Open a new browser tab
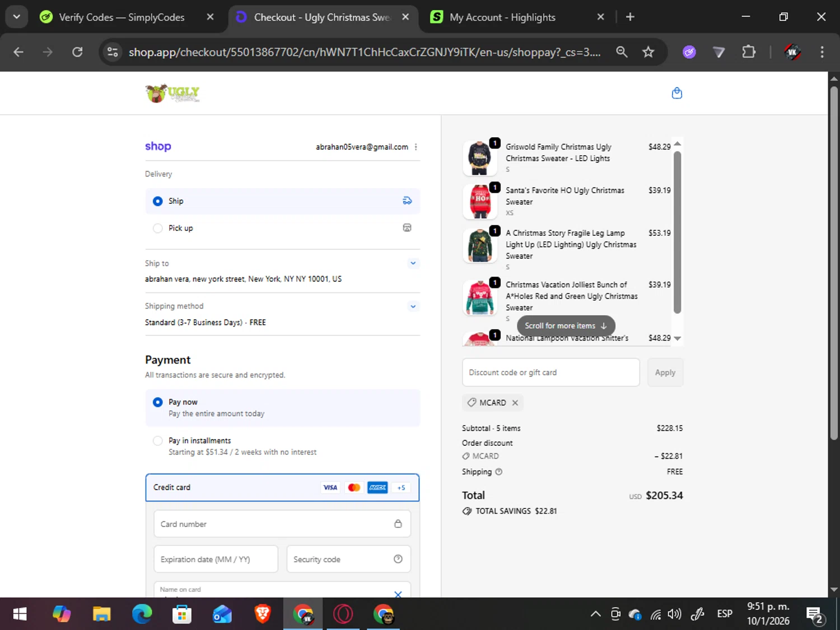 [x=630, y=17]
